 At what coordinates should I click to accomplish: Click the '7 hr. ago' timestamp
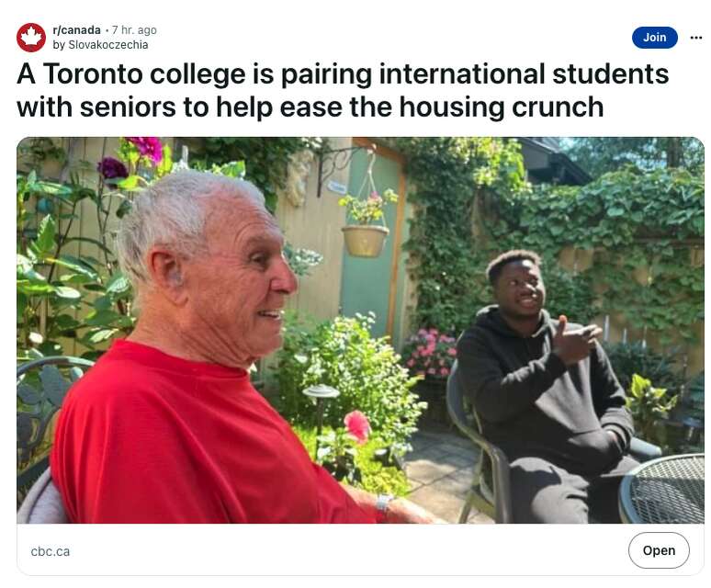(134, 30)
